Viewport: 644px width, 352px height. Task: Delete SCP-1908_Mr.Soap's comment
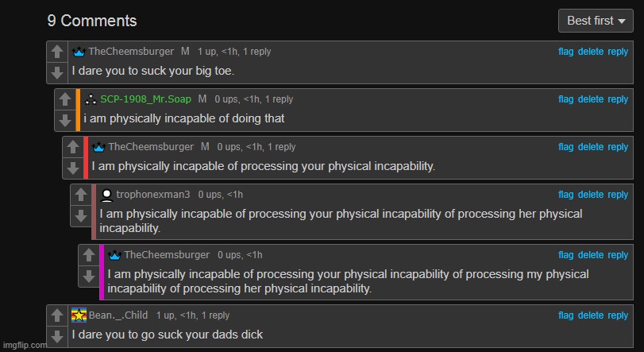pyautogui.click(x=591, y=99)
